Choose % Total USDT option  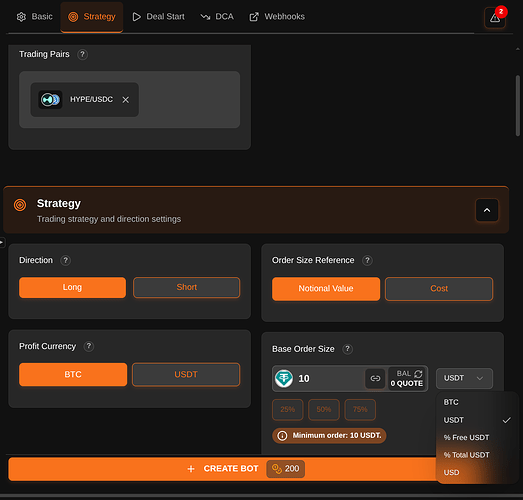477,455
